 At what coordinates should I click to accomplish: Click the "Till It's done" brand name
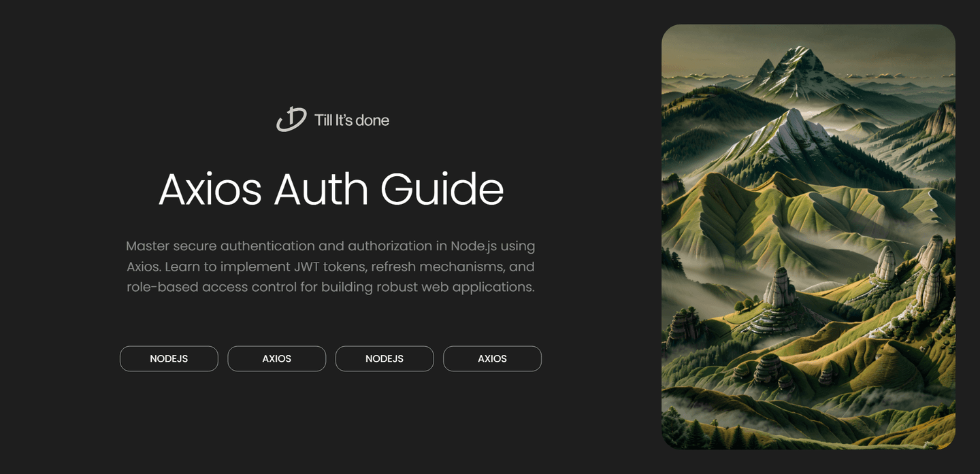[x=352, y=120]
